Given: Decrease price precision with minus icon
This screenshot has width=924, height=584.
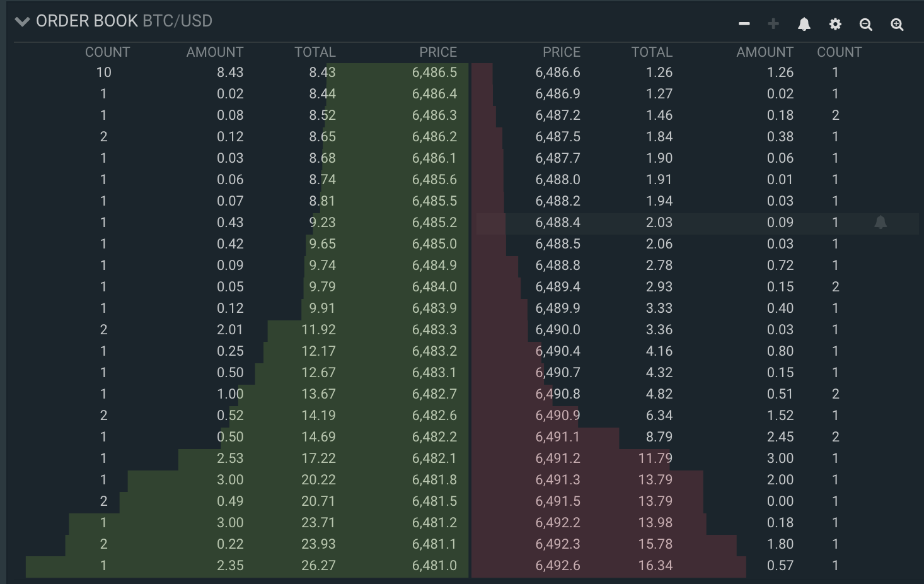Looking at the screenshot, I should tap(744, 24).
